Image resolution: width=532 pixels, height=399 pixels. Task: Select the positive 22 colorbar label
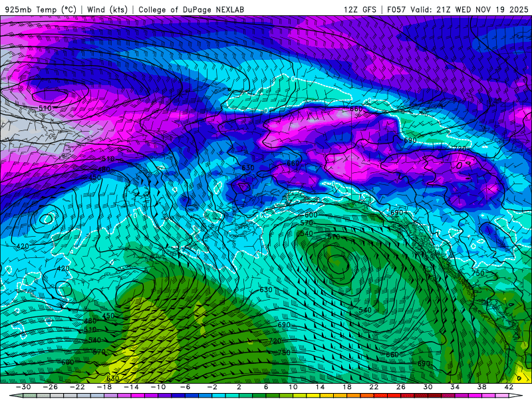(374, 387)
